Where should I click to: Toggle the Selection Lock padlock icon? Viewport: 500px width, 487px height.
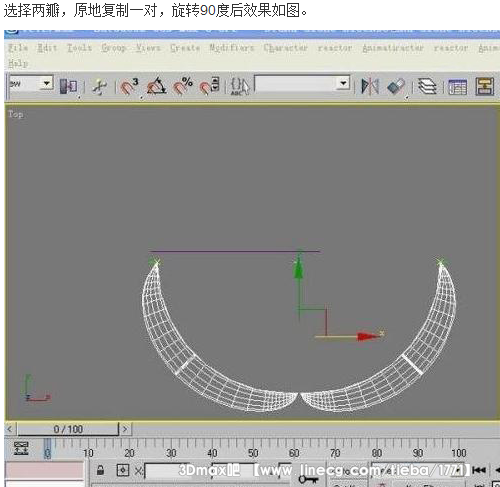point(100,470)
